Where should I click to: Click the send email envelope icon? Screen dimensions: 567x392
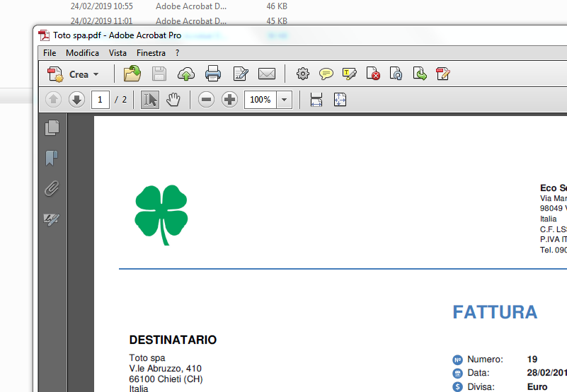[267, 74]
